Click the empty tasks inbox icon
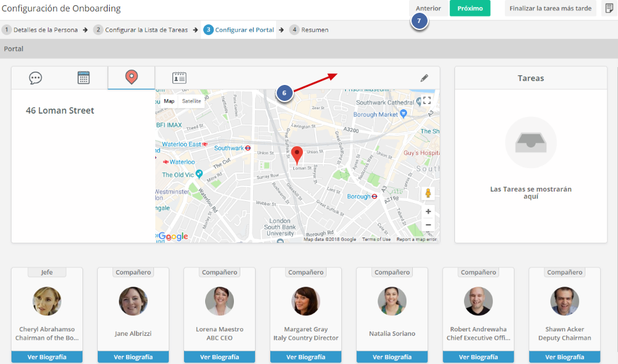Image resolution: width=618 pixels, height=364 pixels. (x=530, y=142)
